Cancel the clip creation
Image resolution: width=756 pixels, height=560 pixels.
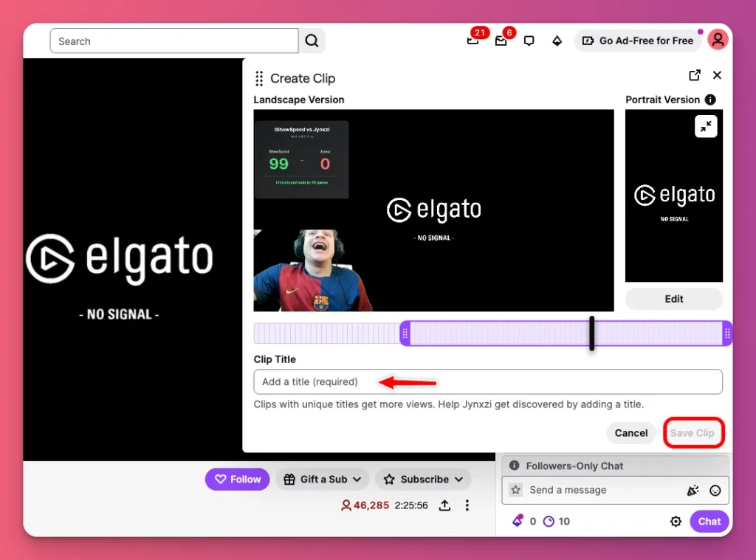point(630,433)
